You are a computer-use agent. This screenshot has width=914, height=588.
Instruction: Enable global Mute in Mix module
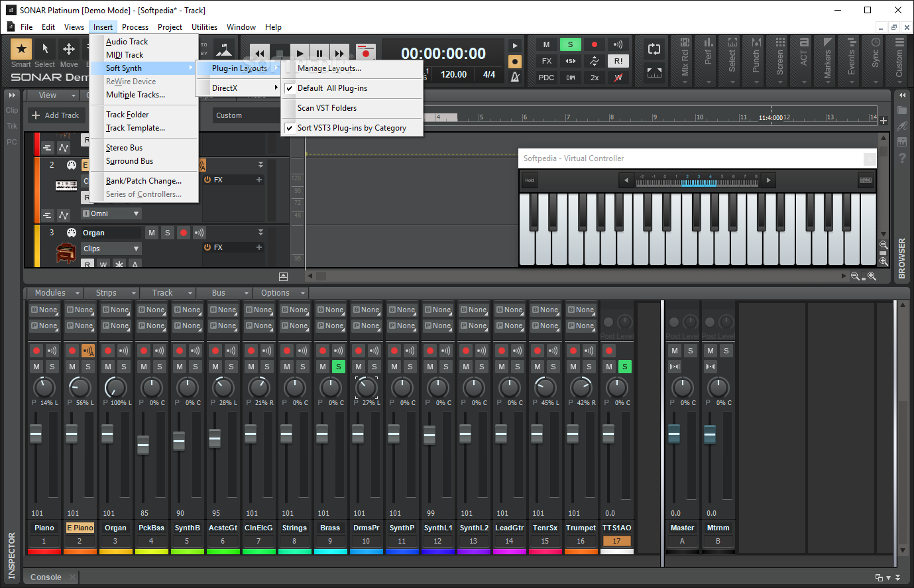pyautogui.click(x=547, y=44)
